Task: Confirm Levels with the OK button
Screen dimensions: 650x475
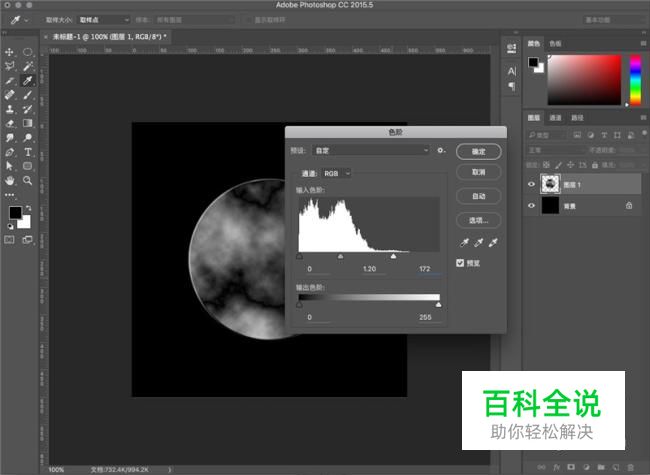Action: pyautogui.click(x=479, y=151)
